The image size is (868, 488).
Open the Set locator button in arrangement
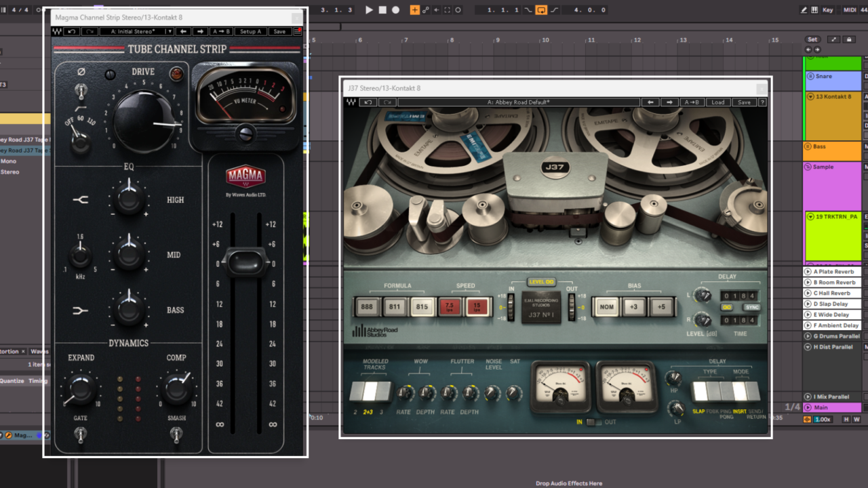(x=812, y=39)
